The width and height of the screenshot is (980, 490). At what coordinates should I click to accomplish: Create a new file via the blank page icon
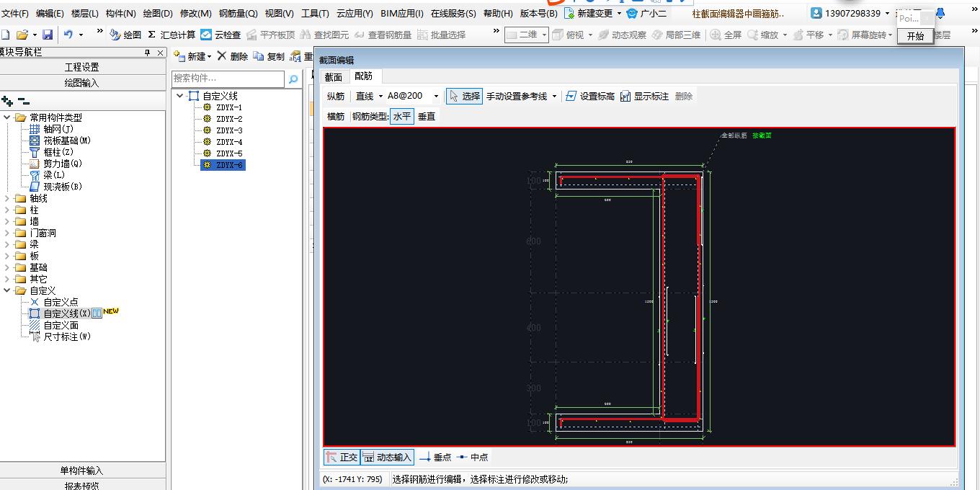(x=5, y=35)
